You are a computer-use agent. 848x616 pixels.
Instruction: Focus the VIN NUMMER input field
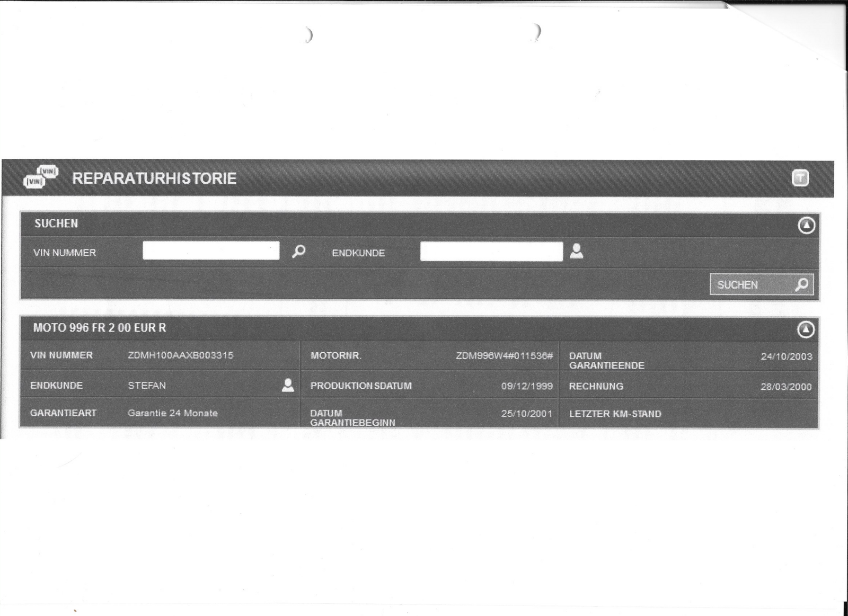pyautogui.click(x=210, y=251)
